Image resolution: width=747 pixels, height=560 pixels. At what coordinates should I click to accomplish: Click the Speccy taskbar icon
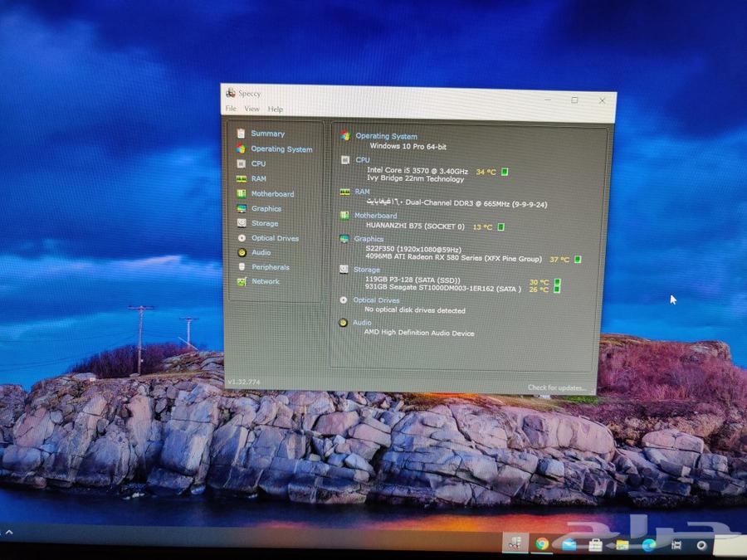(x=515, y=543)
